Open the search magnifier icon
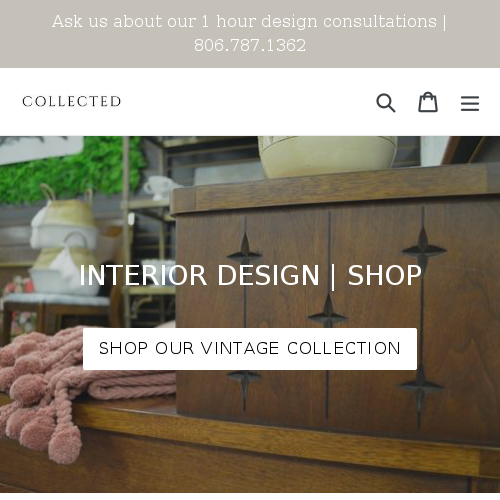This screenshot has width=500, height=500. click(386, 103)
